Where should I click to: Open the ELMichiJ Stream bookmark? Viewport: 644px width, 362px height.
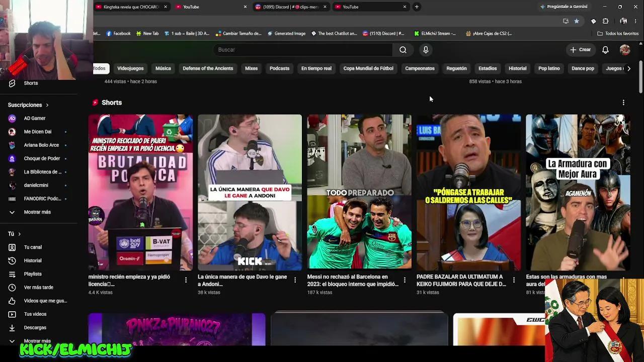point(435,34)
